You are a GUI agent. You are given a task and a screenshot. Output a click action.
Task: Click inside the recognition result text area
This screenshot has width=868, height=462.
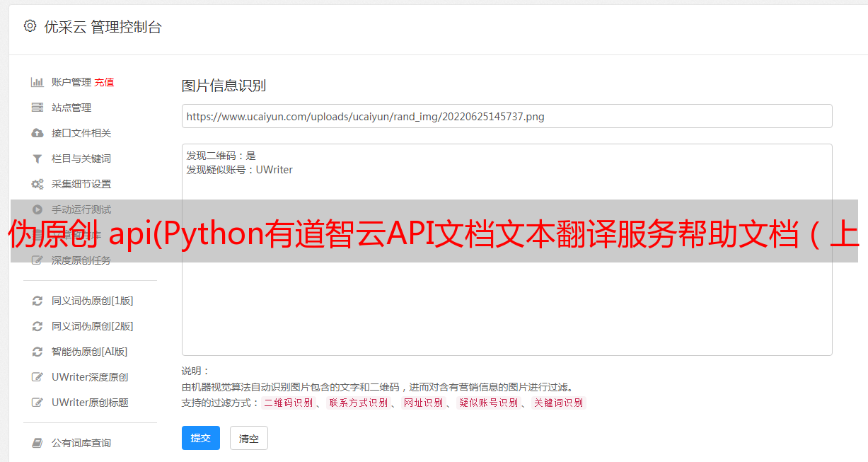[x=507, y=249]
